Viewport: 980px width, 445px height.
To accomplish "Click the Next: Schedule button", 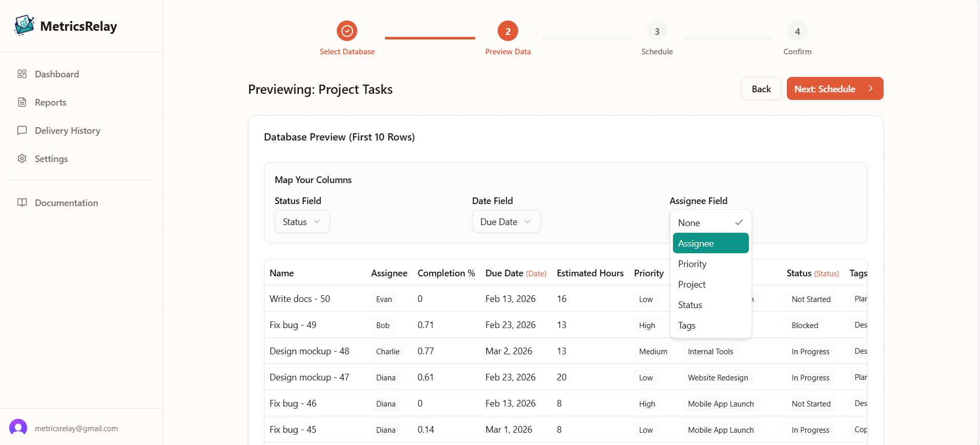I will coord(834,89).
